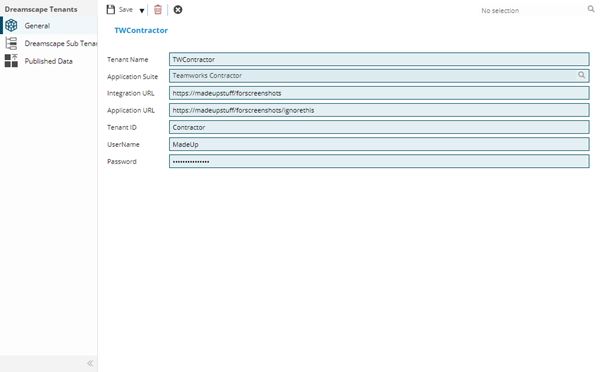Focus the Tenant Name field
600x372 pixels.
coord(379,59)
